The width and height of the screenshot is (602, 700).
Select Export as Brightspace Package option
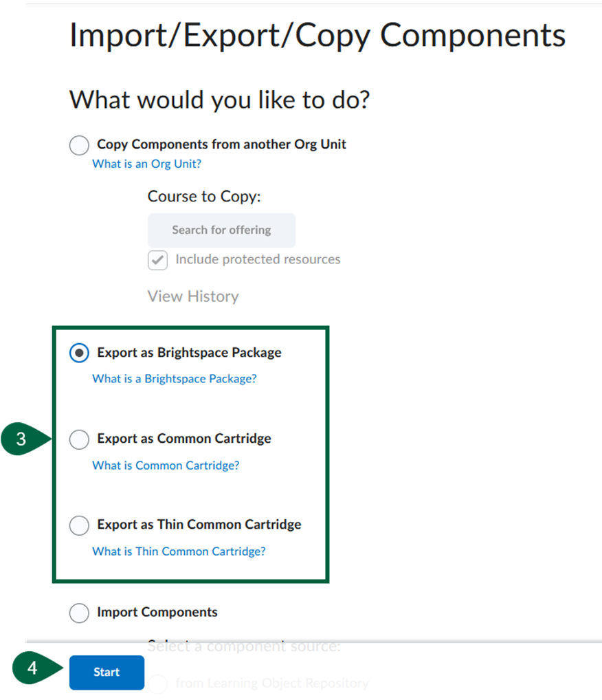79,353
